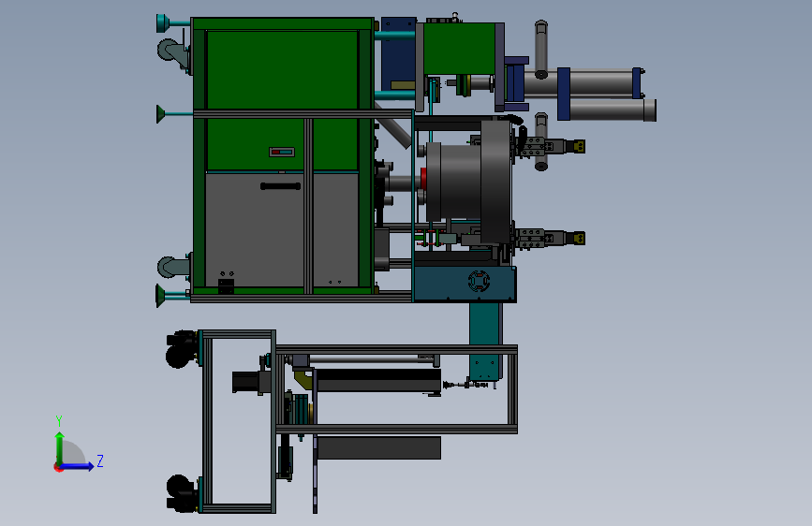Select the black handle on the gray door

[x=281, y=186]
